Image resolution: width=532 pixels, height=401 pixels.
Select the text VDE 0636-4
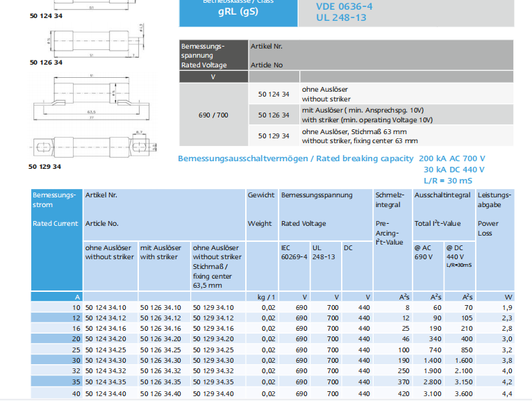click(x=344, y=6)
